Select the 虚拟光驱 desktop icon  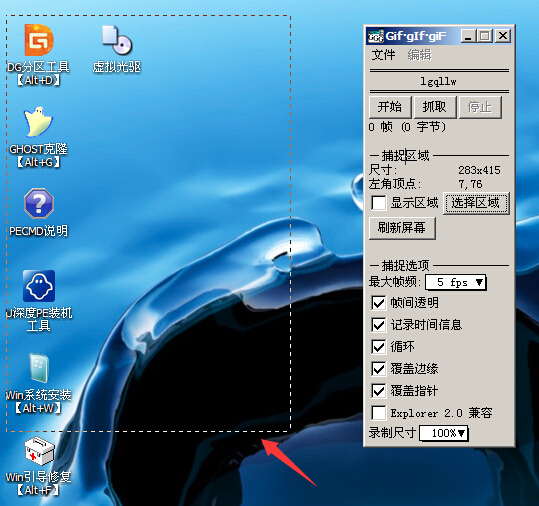pyautogui.click(x=117, y=40)
